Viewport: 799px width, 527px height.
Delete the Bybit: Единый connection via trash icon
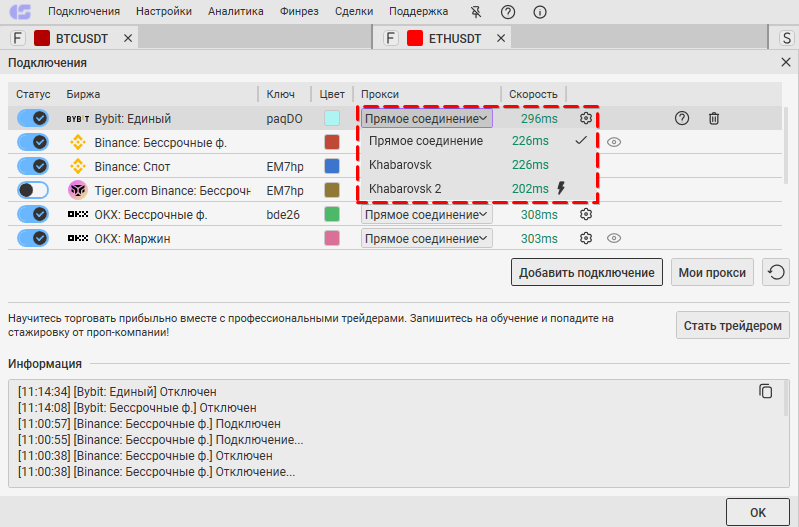[714, 118]
